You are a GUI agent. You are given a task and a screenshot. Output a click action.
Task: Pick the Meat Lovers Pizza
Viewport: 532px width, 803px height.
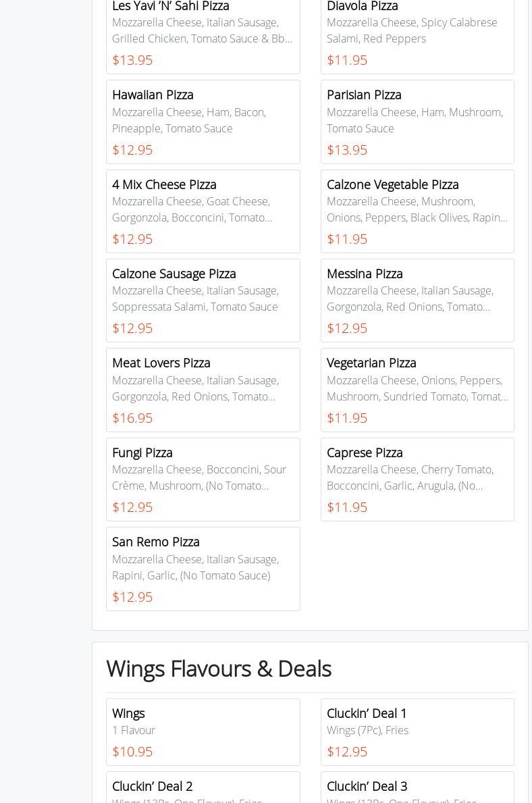(203, 390)
